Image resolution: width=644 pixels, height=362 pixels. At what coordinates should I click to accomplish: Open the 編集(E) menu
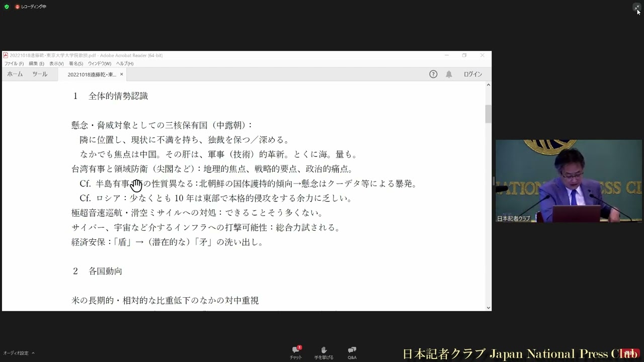[36, 64]
